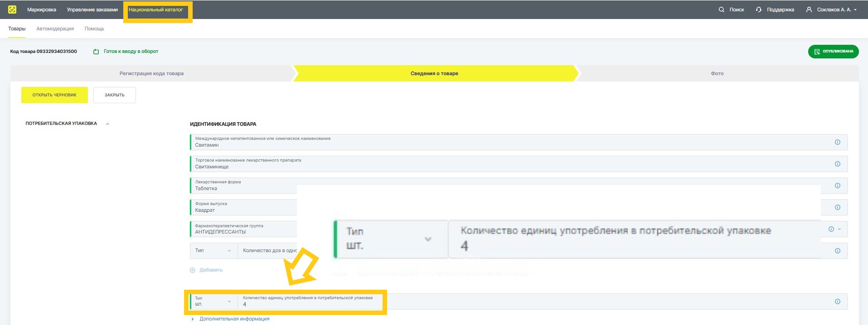Go to the Фото step
The width and height of the screenshot is (868, 325).
(717, 73)
